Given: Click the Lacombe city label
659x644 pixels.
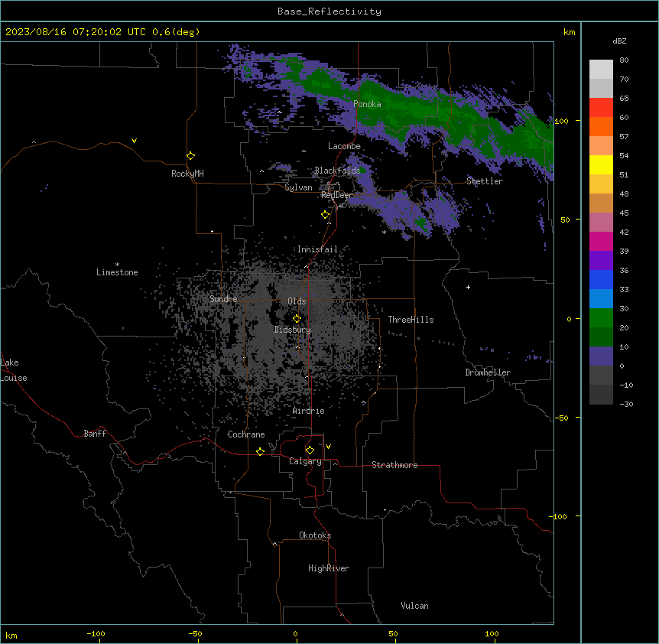Looking at the screenshot, I should tap(344, 146).
